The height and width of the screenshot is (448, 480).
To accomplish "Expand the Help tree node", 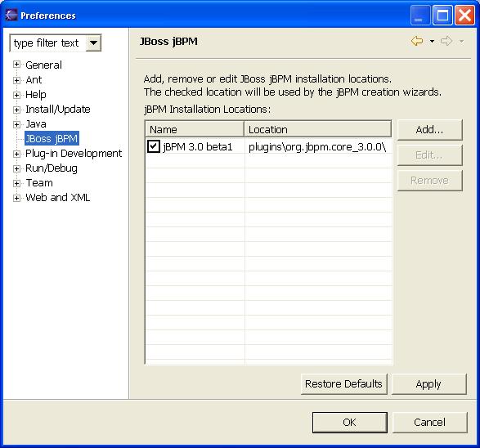I will coord(16,95).
